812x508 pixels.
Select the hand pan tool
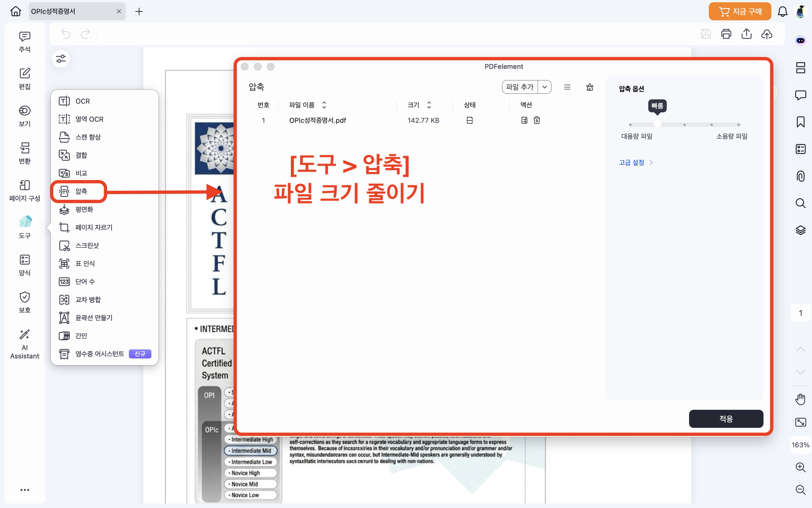[x=801, y=399]
